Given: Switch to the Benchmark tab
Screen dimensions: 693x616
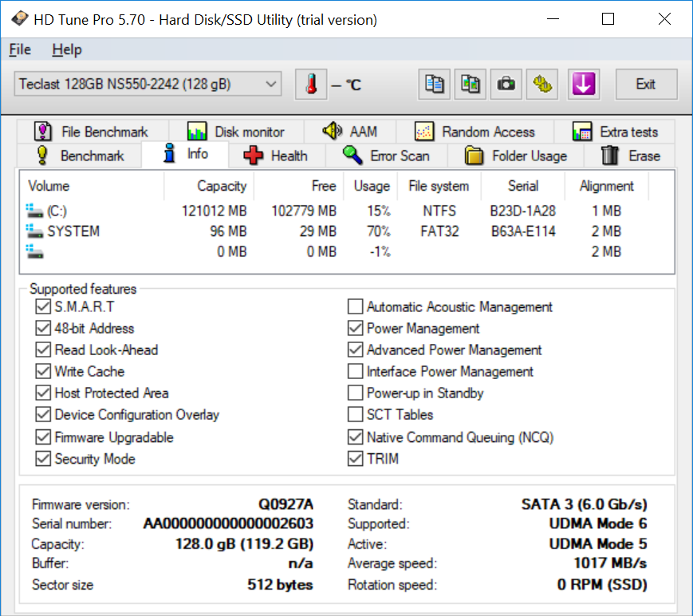Looking at the screenshot, I should point(80,156).
